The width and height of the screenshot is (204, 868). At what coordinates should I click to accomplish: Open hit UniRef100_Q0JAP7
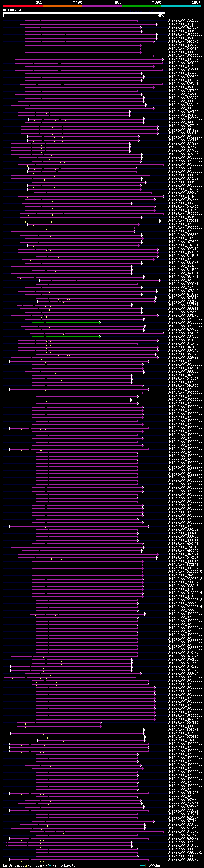pyautogui.click(x=183, y=199)
